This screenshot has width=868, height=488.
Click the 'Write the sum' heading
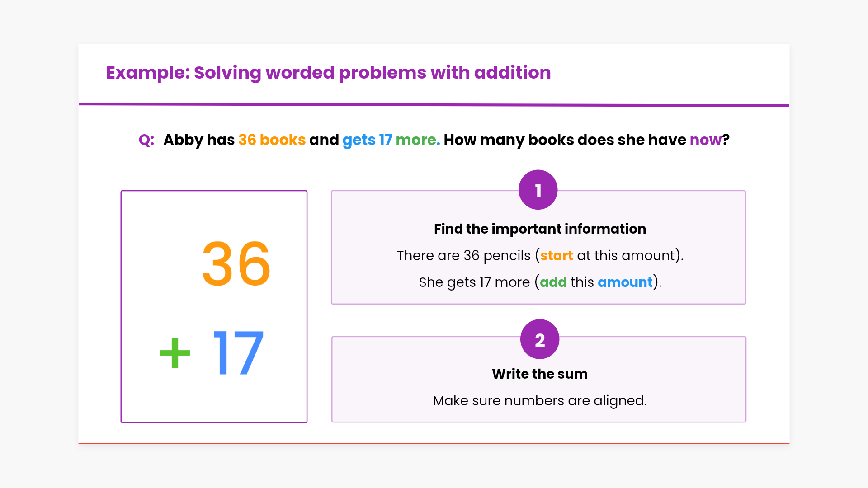pos(540,374)
